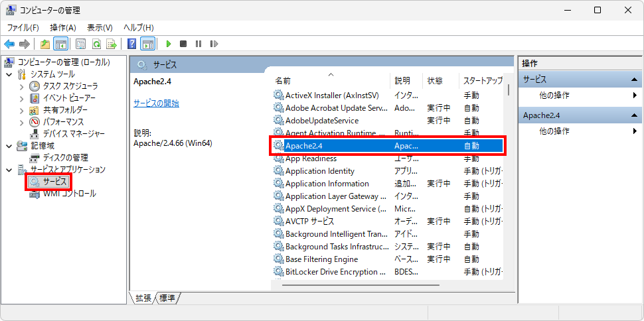The height and width of the screenshot is (321, 644).
Task: Select コンピューターの管理 (ローカル) root node
Action: [x=63, y=62]
